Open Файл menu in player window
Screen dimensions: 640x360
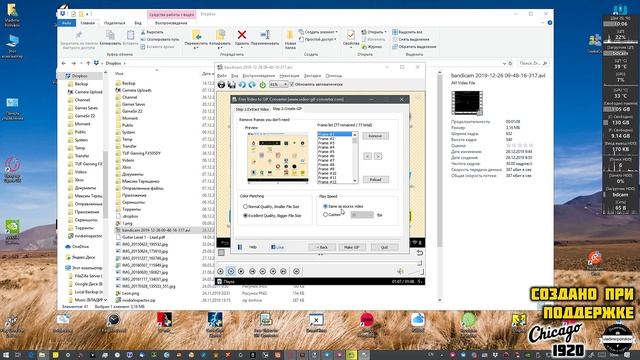coord(222,76)
